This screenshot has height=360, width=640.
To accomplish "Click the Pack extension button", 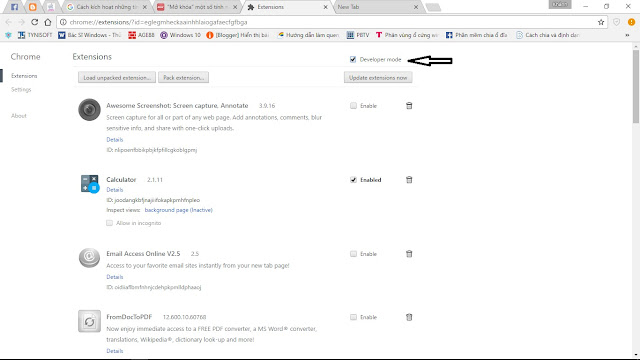I will (x=183, y=78).
